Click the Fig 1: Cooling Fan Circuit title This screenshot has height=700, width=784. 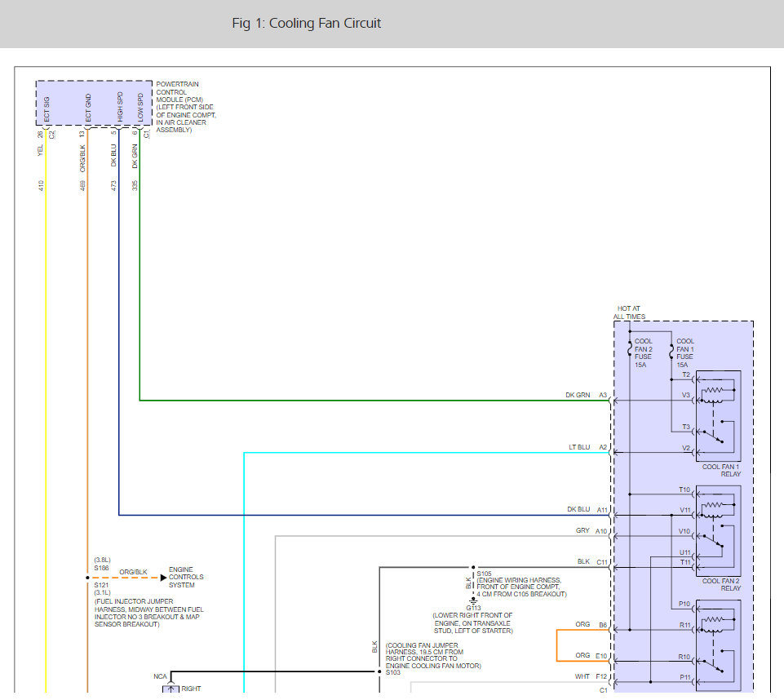306,23
